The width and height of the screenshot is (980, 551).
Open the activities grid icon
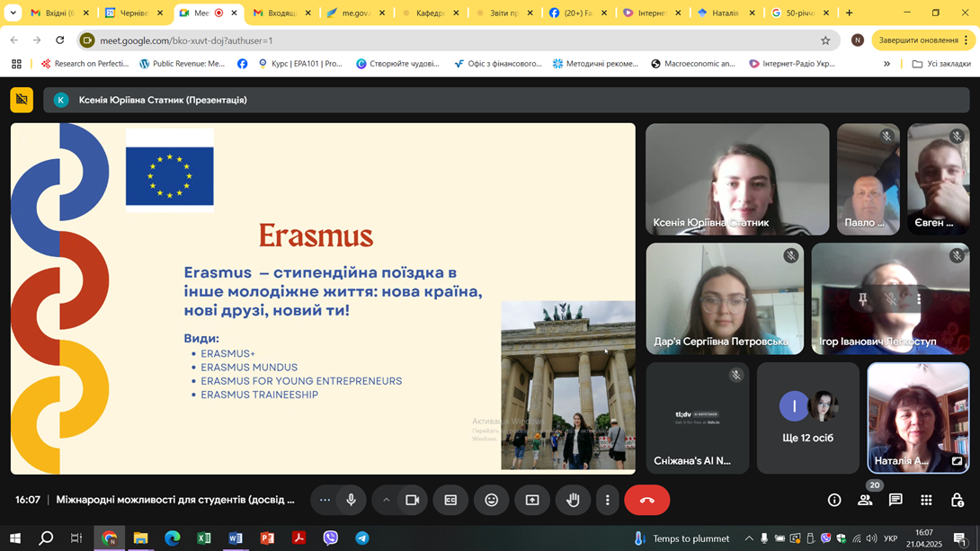click(926, 500)
